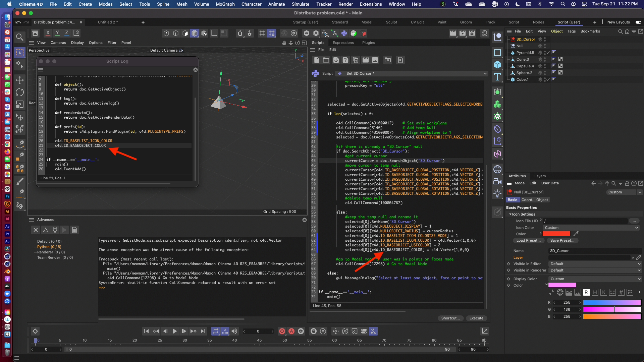Create new script icon in Script Manager
This screenshot has height=362, width=644.
(x=316, y=60)
